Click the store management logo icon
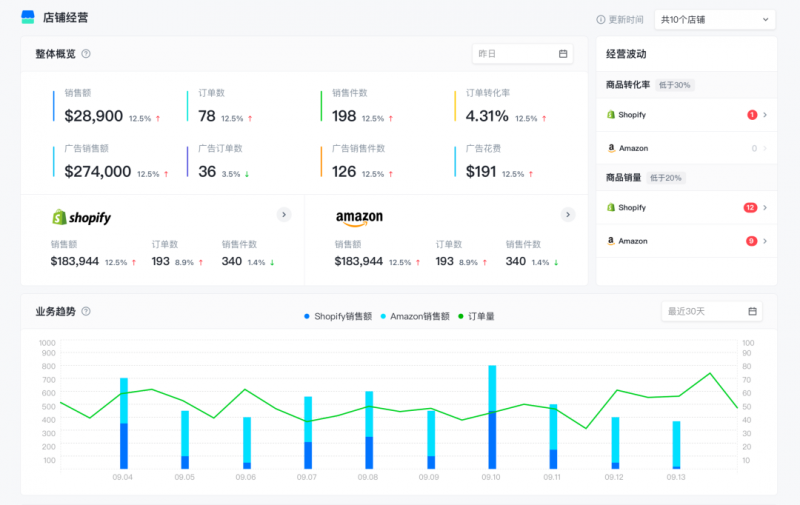This screenshot has height=505, width=800. (x=28, y=17)
